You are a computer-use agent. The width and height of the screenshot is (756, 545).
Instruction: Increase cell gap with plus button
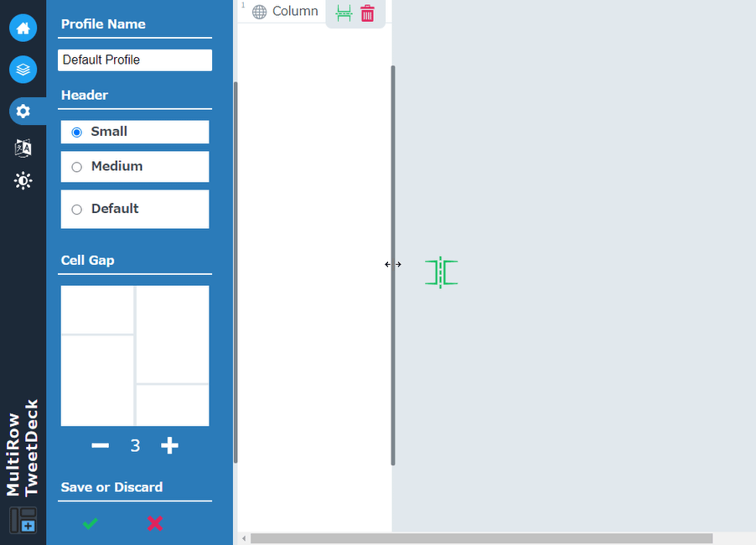coord(169,446)
